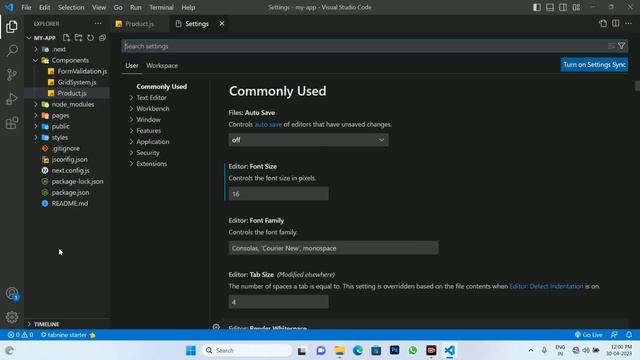Image resolution: width=640 pixels, height=360 pixels.
Task: Create a new file in MY-APP
Action: (x=66, y=38)
